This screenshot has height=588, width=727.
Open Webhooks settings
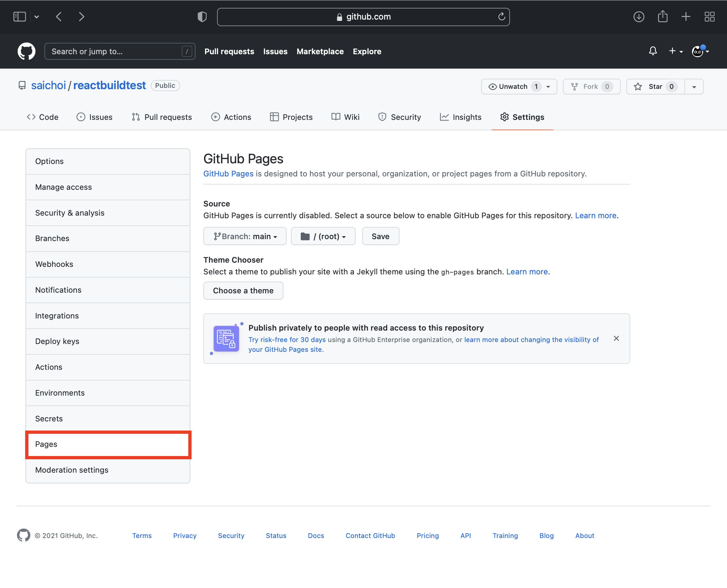108,264
